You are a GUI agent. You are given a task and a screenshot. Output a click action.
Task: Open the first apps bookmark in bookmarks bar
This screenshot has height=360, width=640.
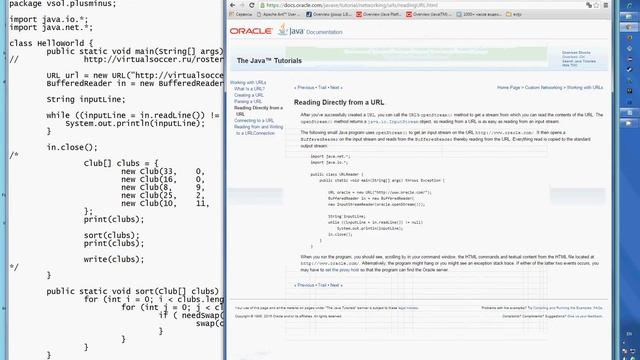241,14
